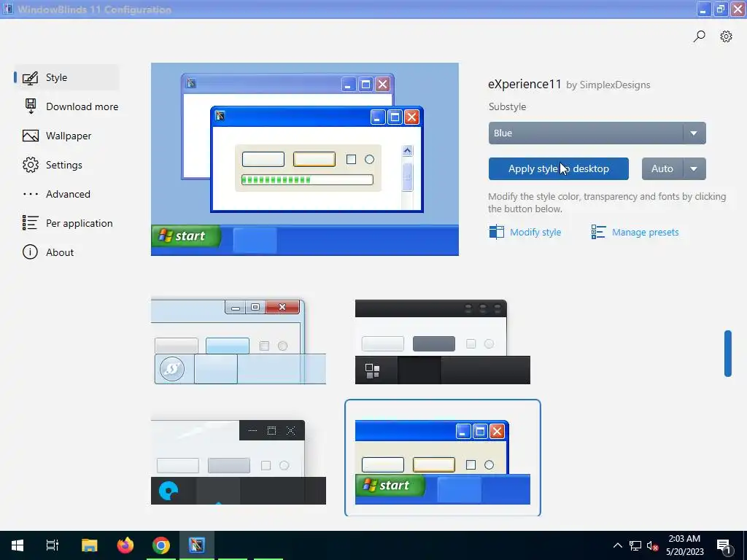Screen dimensions: 747x560
Task: Click the Download more icon
Action: (31, 106)
